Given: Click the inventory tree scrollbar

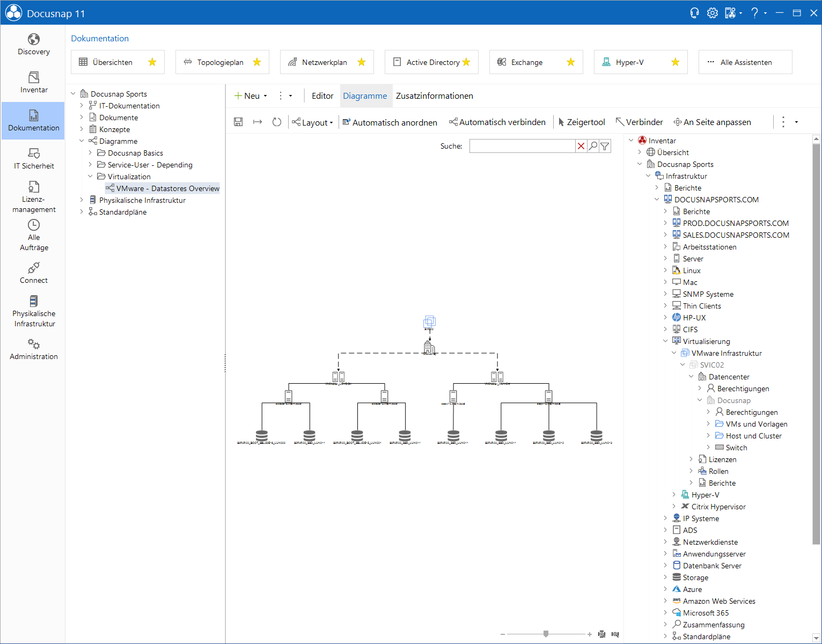Looking at the screenshot, I should (817, 343).
